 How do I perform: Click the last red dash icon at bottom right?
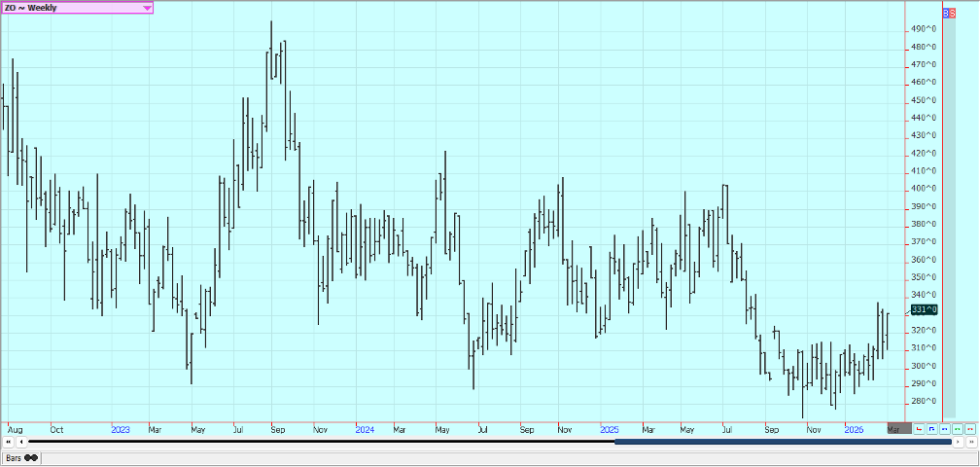tap(969, 428)
